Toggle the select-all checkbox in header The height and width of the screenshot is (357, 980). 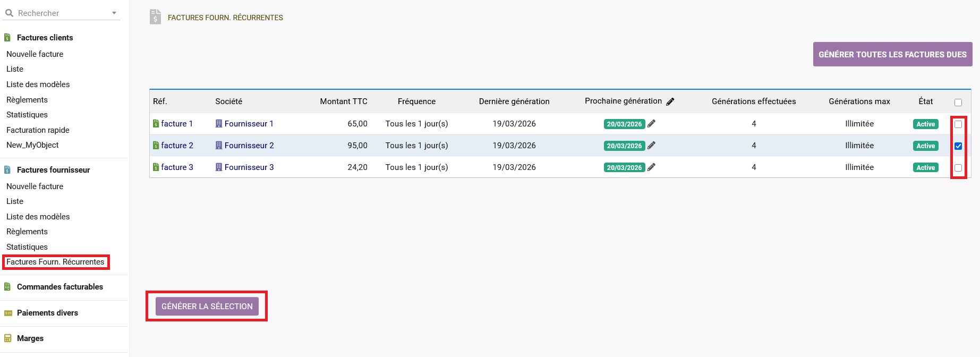click(958, 103)
